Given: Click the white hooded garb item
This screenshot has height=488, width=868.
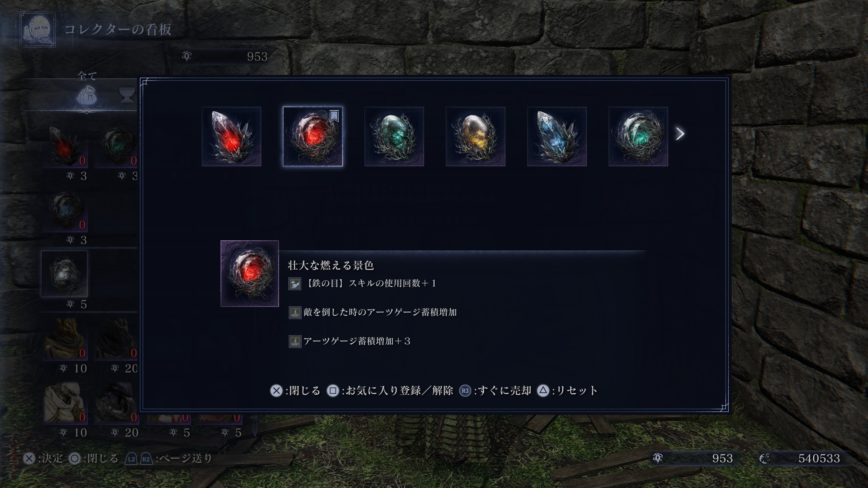Looking at the screenshot, I should [64, 402].
